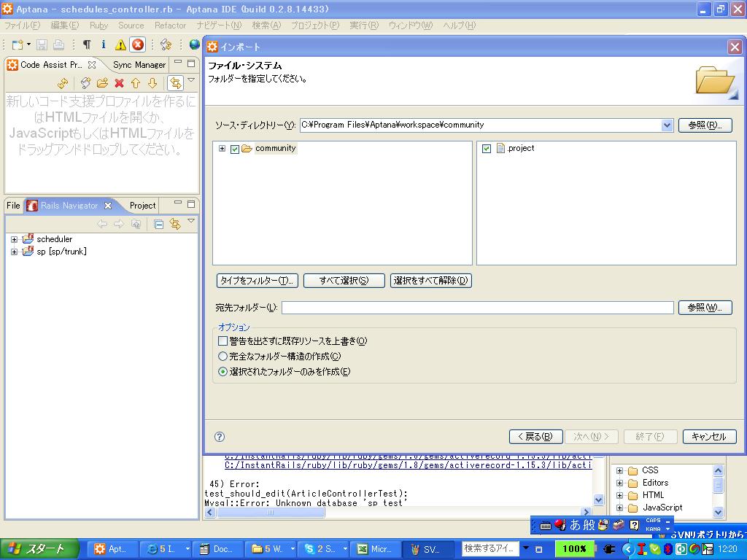Uncheck the community folder checkbox

coord(234,149)
